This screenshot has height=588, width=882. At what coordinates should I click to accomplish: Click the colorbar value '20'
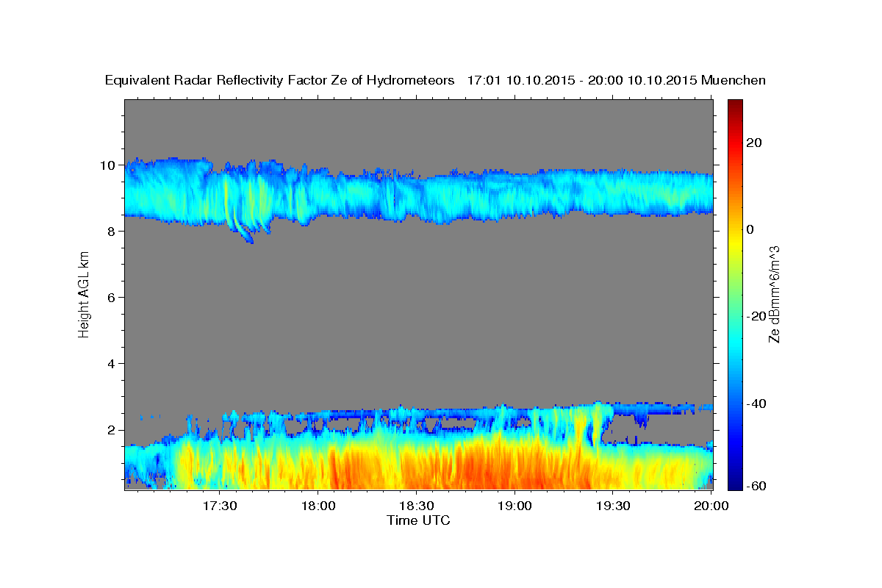pos(753,143)
